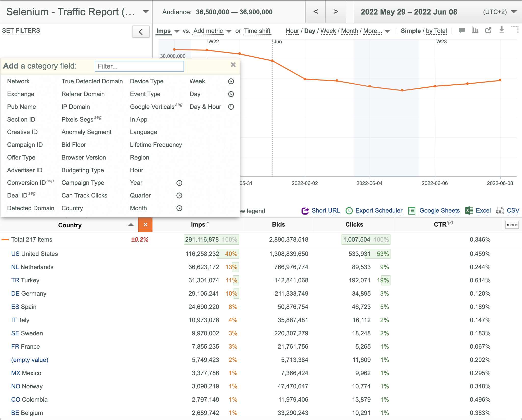Select Week time granularity

pos(328,31)
